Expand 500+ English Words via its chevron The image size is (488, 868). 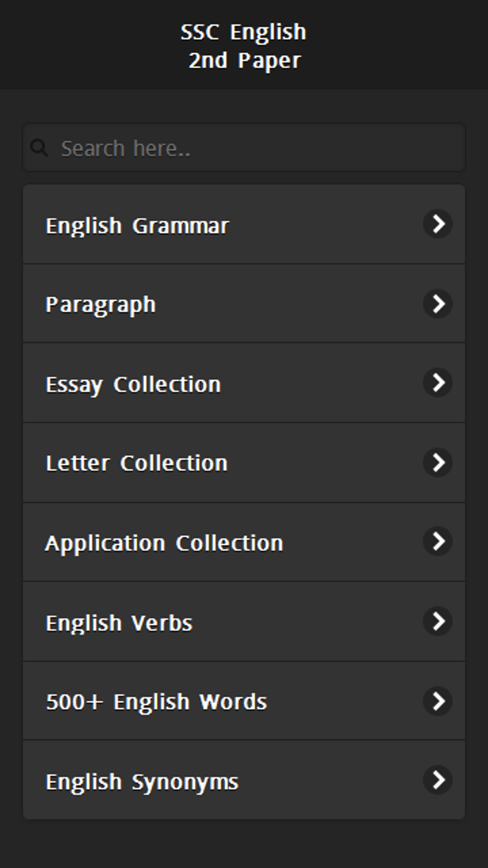click(x=437, y=701)
